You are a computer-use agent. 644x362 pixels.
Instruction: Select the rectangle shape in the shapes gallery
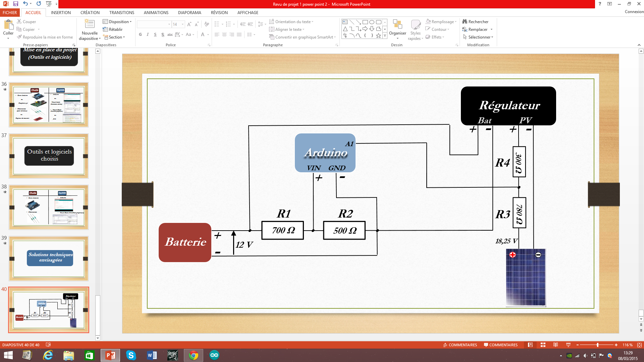[x=365, y=22]
